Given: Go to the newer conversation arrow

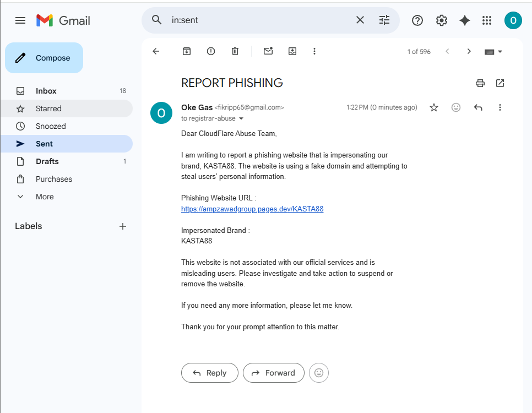Looking at the screenshot, I should pos(447,51).
